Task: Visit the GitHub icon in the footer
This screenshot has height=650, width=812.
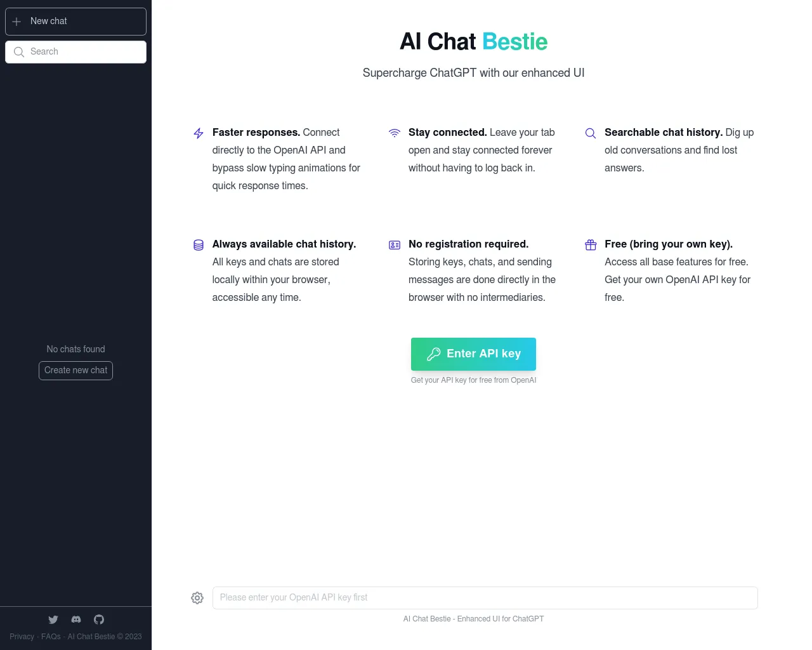Action: (x=98, y=620)
